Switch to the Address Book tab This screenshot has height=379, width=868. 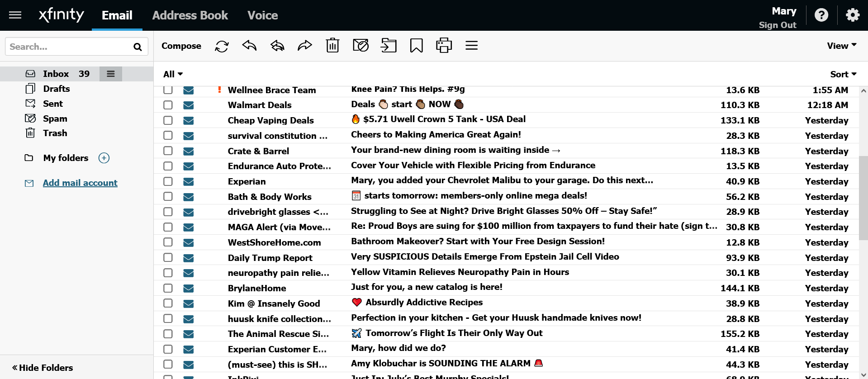point(190,15)
